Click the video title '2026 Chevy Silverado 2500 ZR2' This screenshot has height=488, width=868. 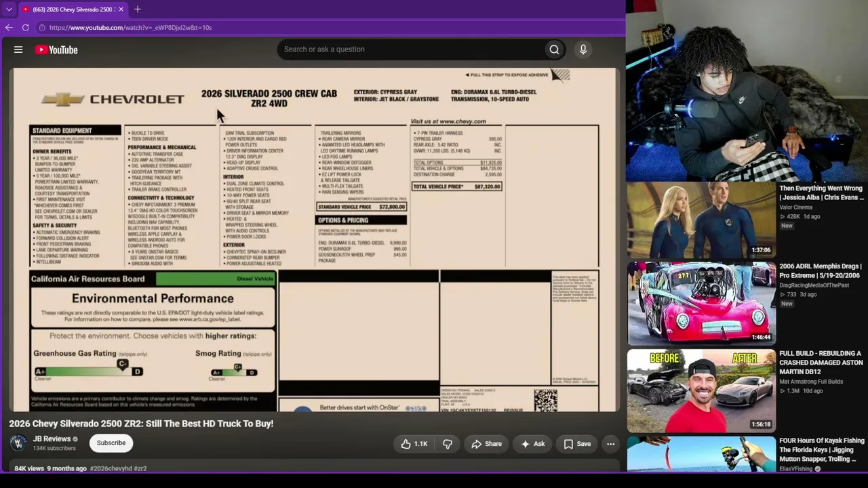tap(141, 424)
